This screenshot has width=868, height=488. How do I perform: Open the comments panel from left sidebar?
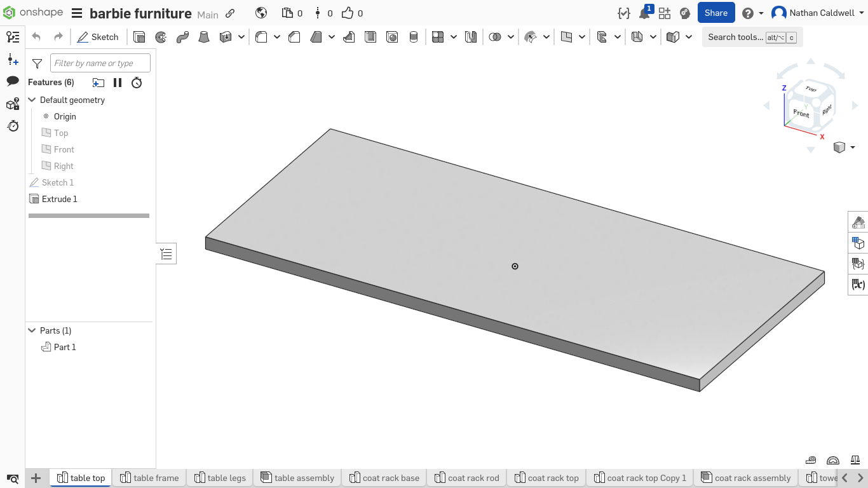(13, 81)
